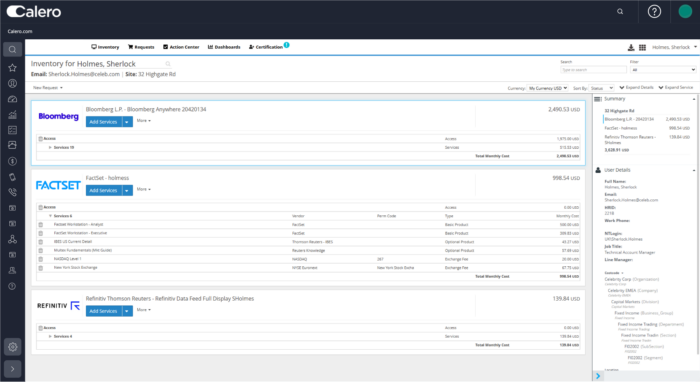This screenshot has width=700, height=382.
Task: Open Add Services arrow on Refinitiv card
Action: point(127,311)
